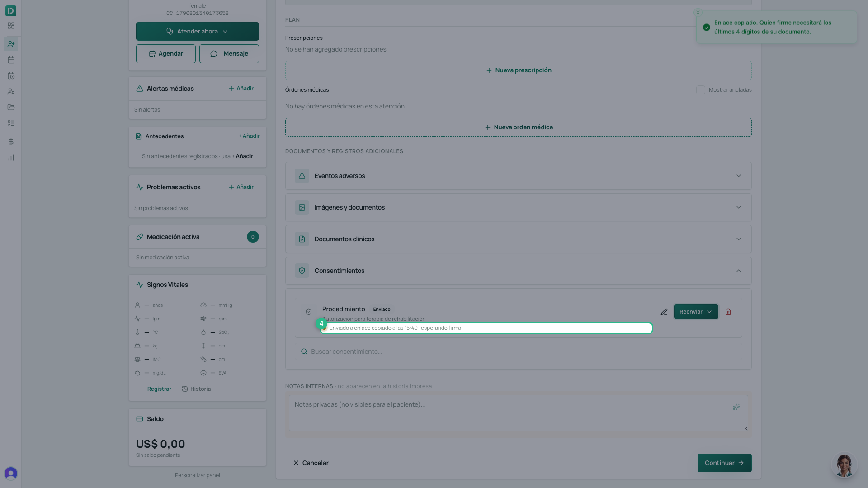Open the Reenviar dropdown button

pyautogui.click(x=696, y=312)
